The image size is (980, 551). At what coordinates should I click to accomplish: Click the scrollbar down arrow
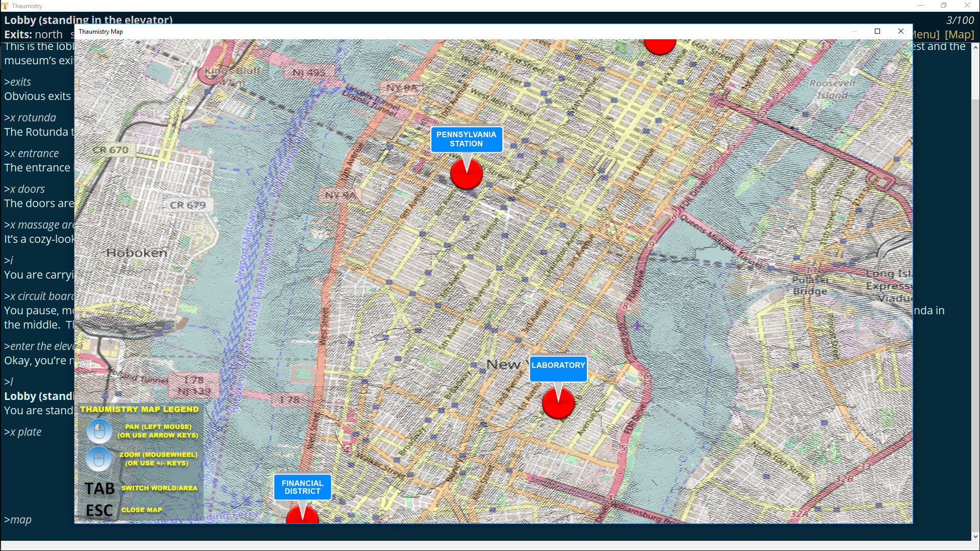pos(976,536)
